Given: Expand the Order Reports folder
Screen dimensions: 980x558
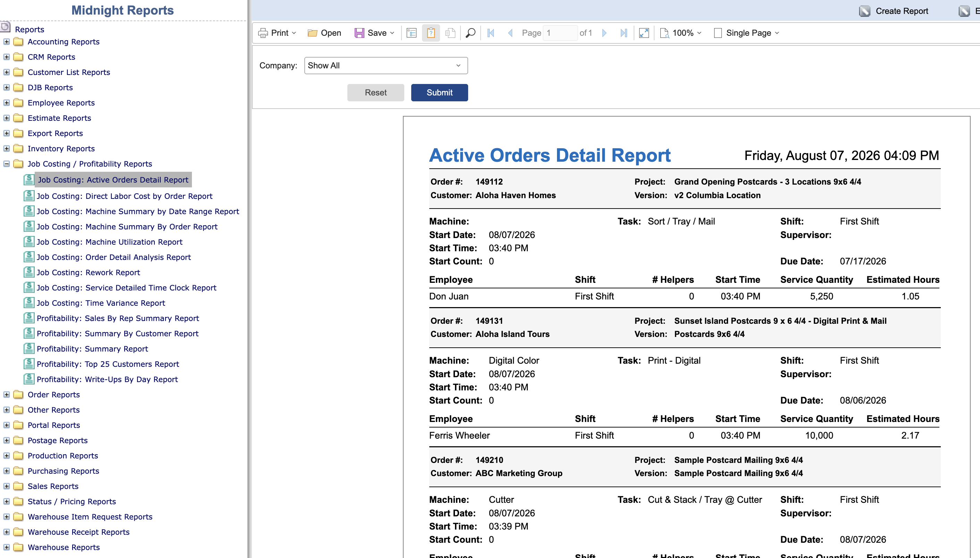Looking at the screenshot, I should coord(7,394).
